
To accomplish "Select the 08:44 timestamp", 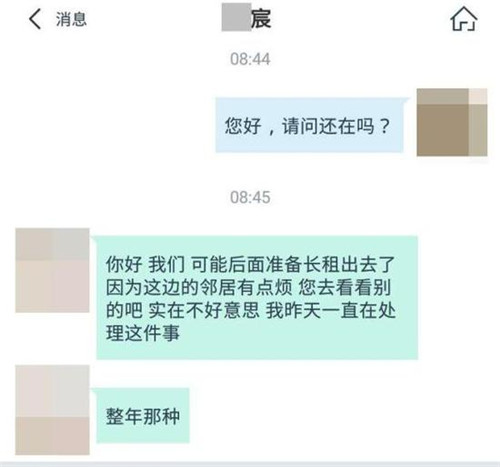I will 250,59.
